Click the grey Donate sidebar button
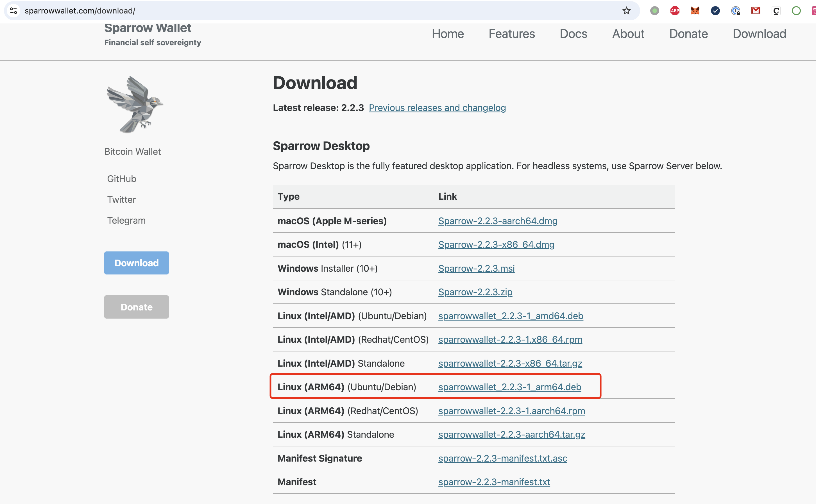The height and width of the screenshot is (504, 816). 136,307
